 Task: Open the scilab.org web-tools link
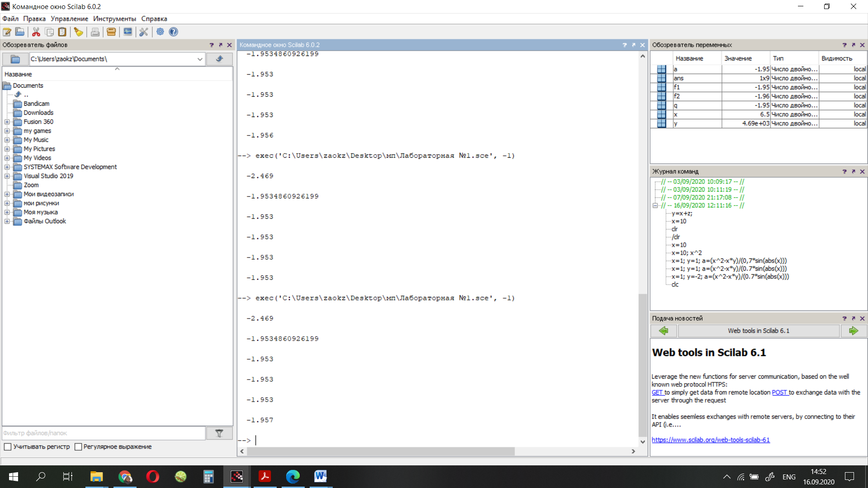click(x=711, y=440)
